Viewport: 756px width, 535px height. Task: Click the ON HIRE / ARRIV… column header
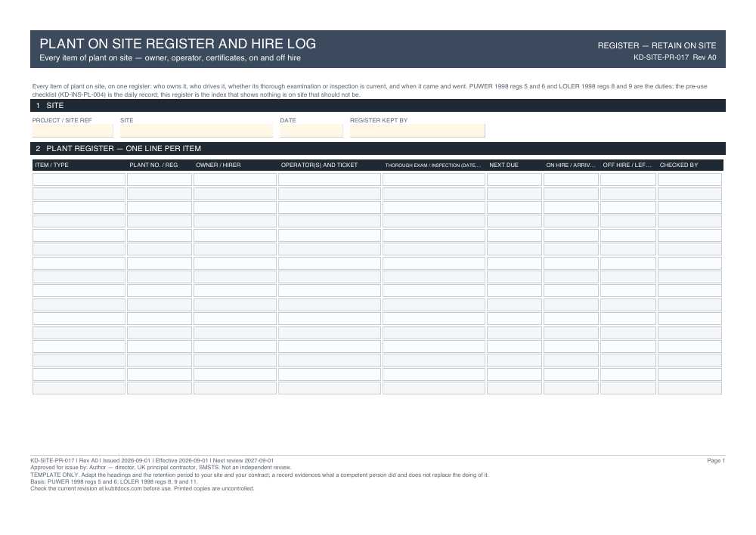[x=571, y=165]
